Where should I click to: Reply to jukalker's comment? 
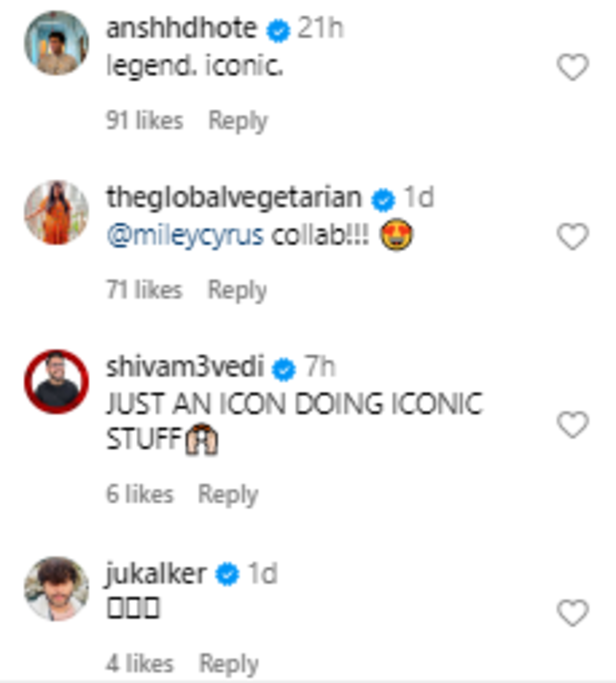click(x=228, y=663)
